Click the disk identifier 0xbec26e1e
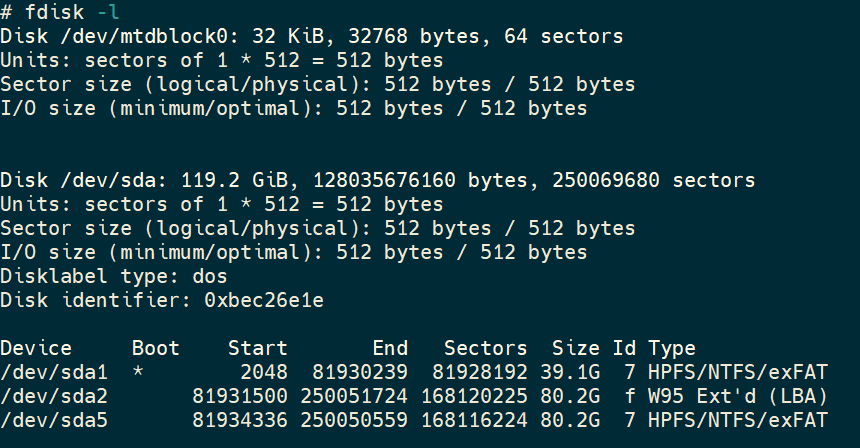Screen dimensions: 860x448 pyautogui.click(x=264, y=300)
